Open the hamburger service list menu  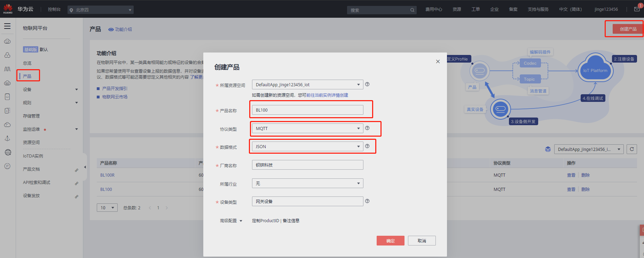[x=7, y=26]
